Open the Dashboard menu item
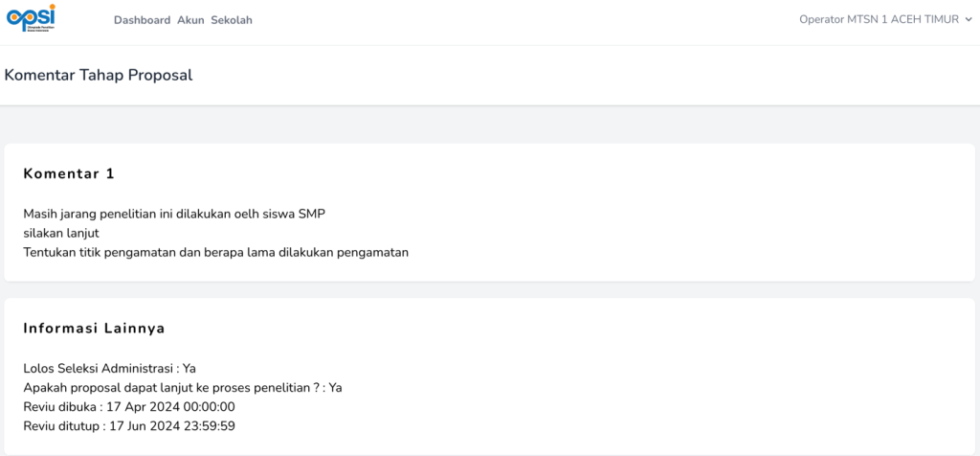Screen dimensions: 980x456 pos(142,20)
